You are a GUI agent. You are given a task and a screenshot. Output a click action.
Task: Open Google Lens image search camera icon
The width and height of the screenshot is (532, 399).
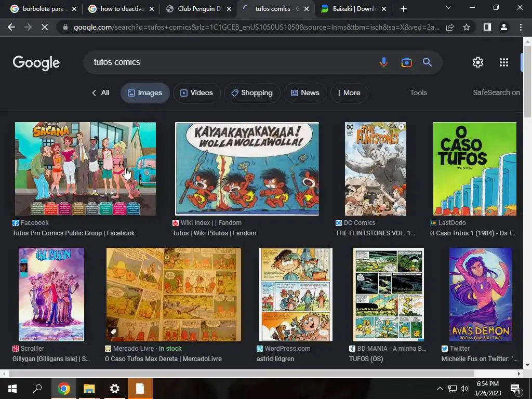(x=406, y=62)
